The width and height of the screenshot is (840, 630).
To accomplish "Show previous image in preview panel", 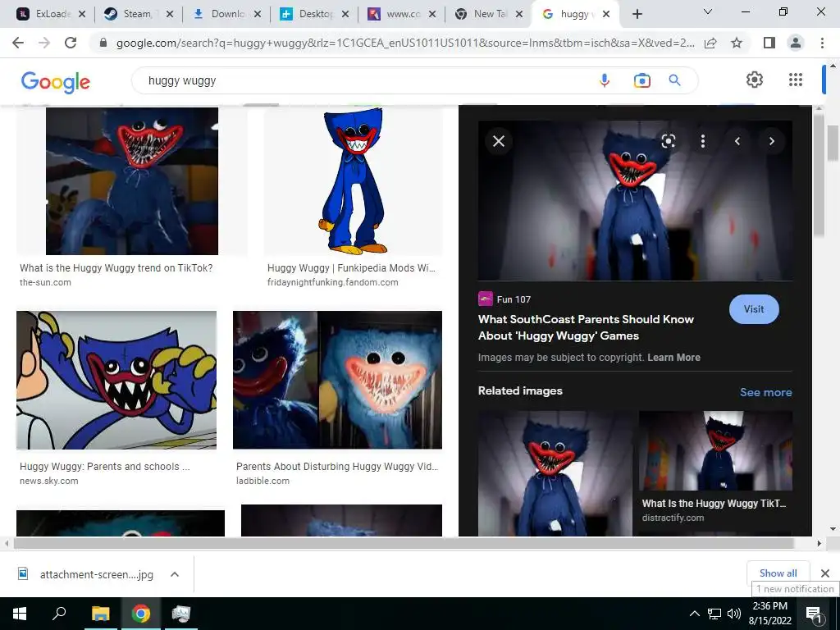I will [737, 141].
